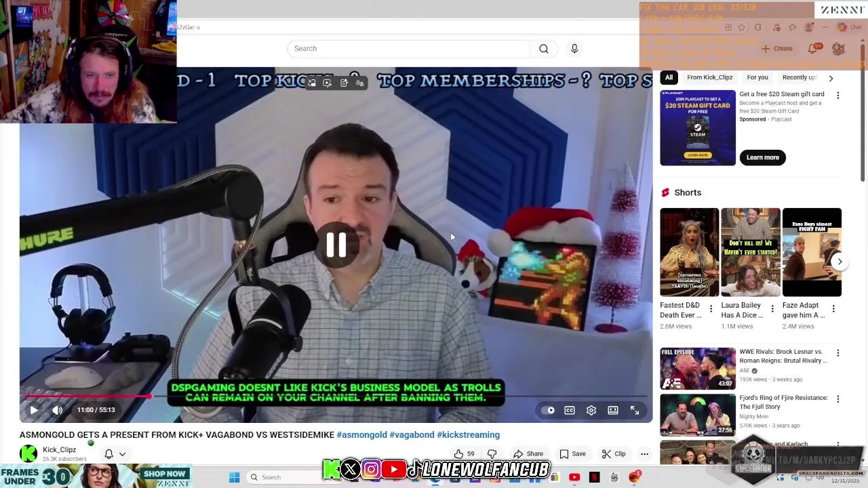Open Fjord's Ring of Fjire Resistance thumbnail

click(698, 415)
